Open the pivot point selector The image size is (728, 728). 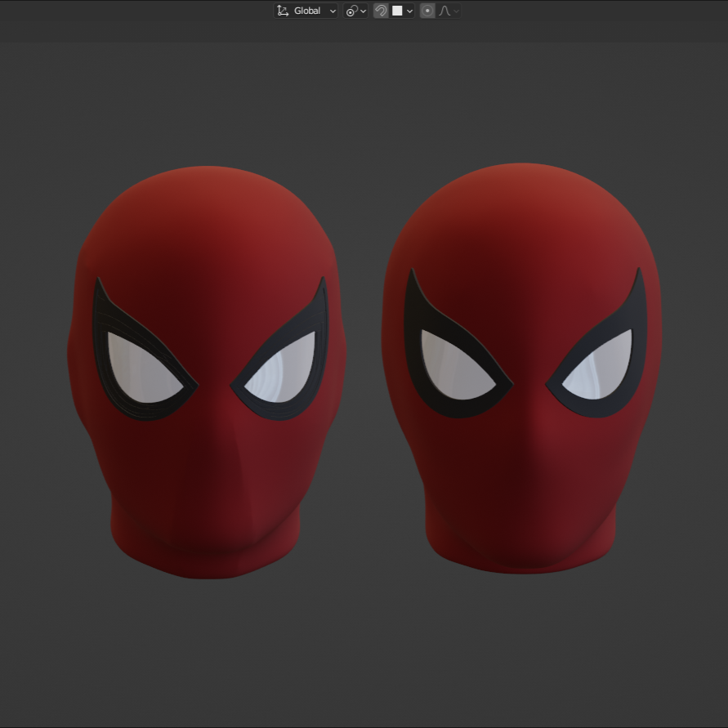pos(355,11)
